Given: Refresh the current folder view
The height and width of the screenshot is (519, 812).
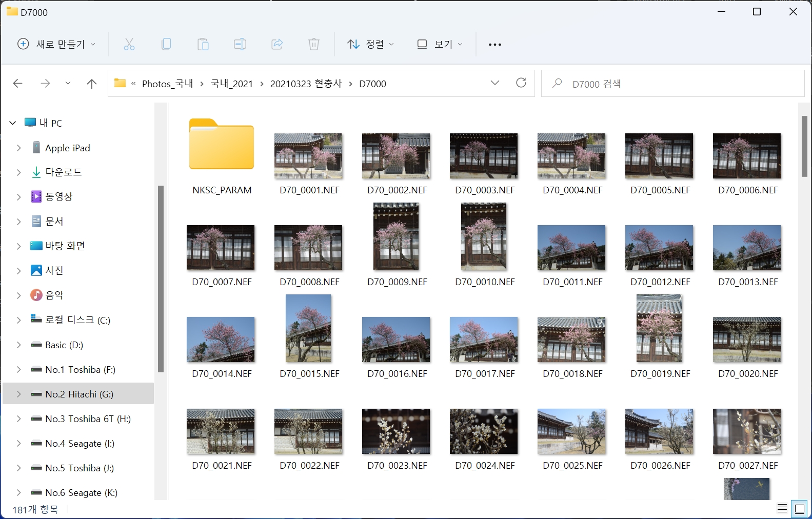Looking at the screenshot, I should [521, 83].
